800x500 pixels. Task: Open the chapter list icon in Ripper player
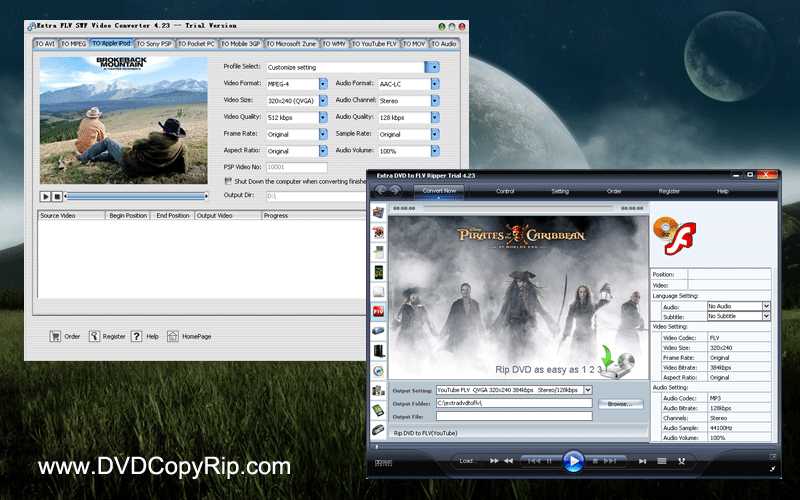point(662,461)
